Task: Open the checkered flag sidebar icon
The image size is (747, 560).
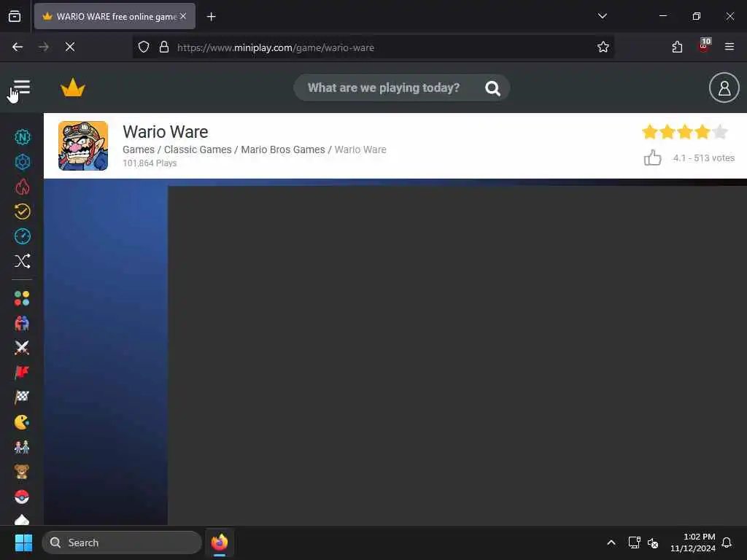Action: 22,397
